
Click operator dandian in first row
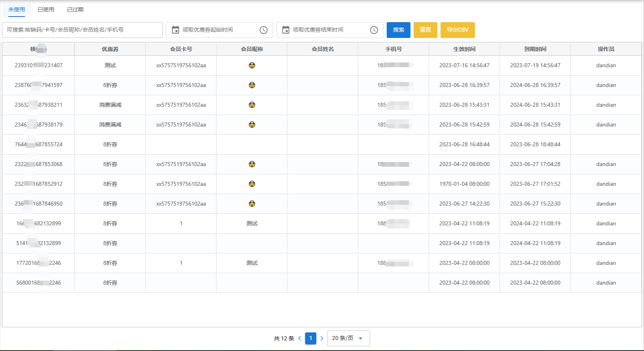click(x=606, y=65)
